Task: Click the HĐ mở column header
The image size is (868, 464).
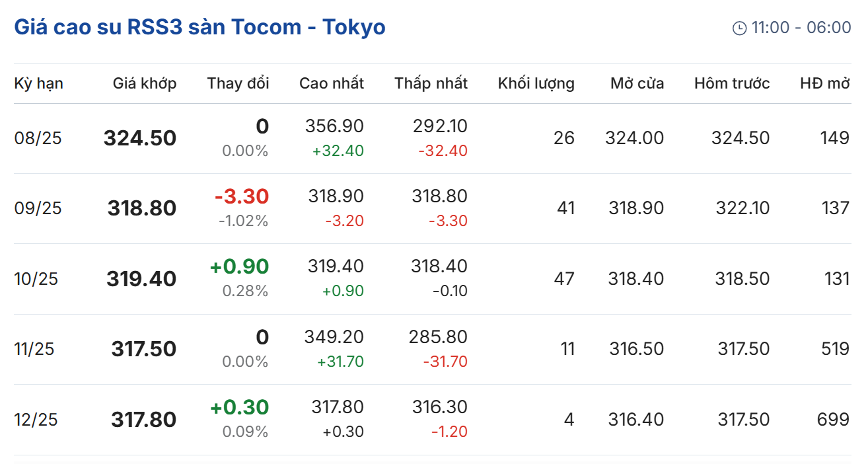Action: (x=824, y=83)
